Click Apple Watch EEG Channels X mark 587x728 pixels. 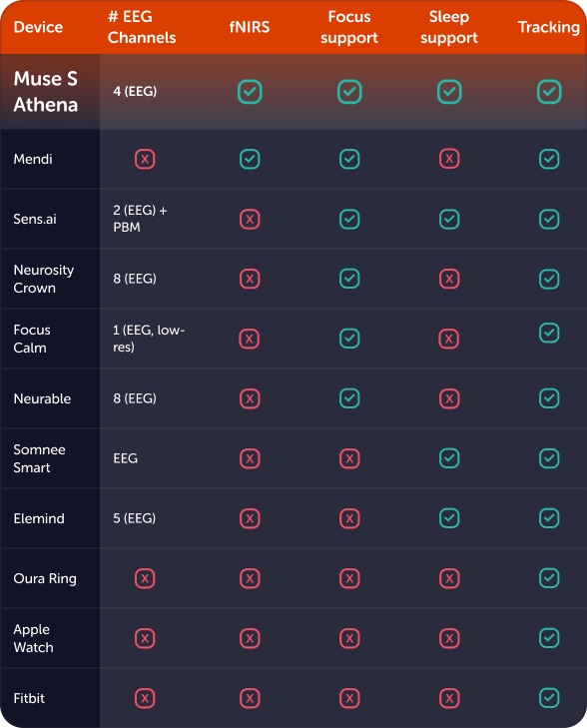(145, 638)
